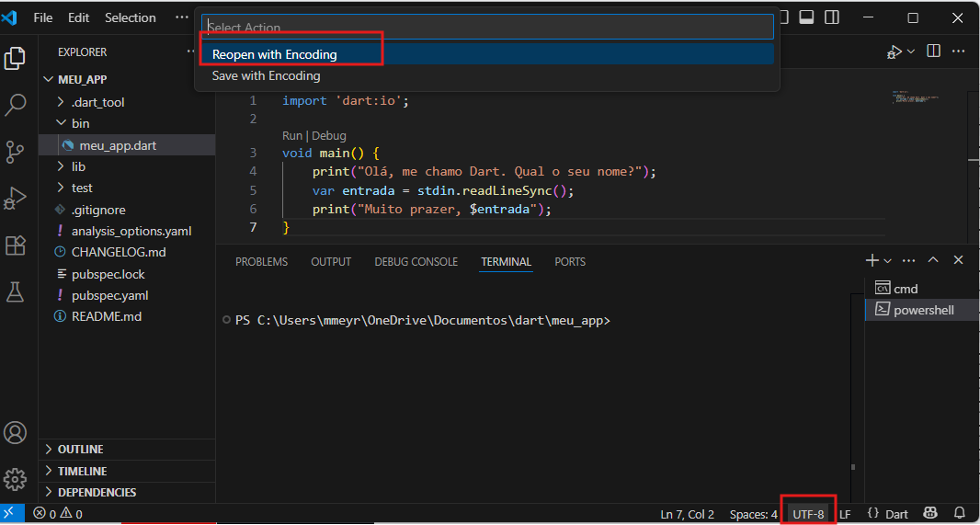This screenshot has width=980, height=525.
Task: Open the Source Control view icon
Action: 15,153
